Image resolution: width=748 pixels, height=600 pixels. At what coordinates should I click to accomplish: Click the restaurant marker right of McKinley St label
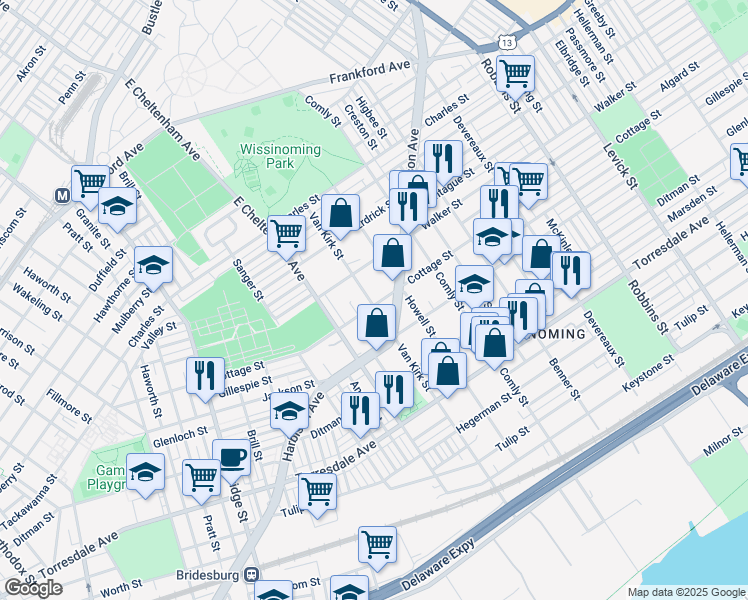[571, 273]
